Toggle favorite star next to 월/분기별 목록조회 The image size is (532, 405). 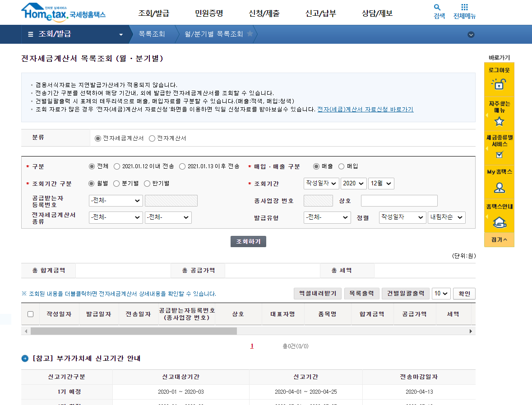(250, 33)
